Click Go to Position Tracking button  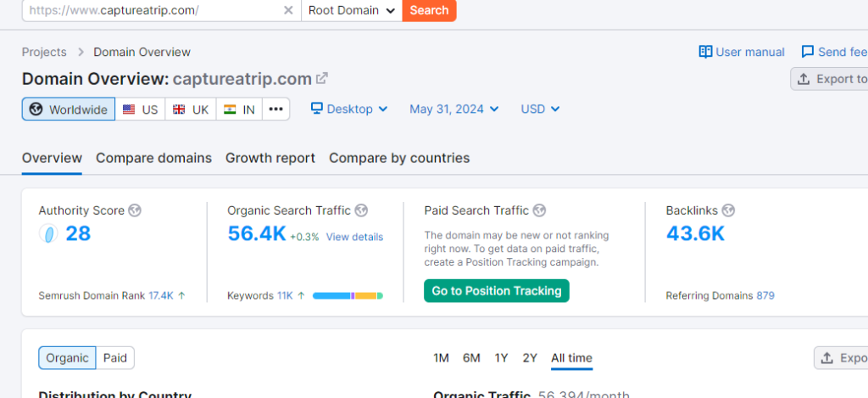click(x=497, y=290)
